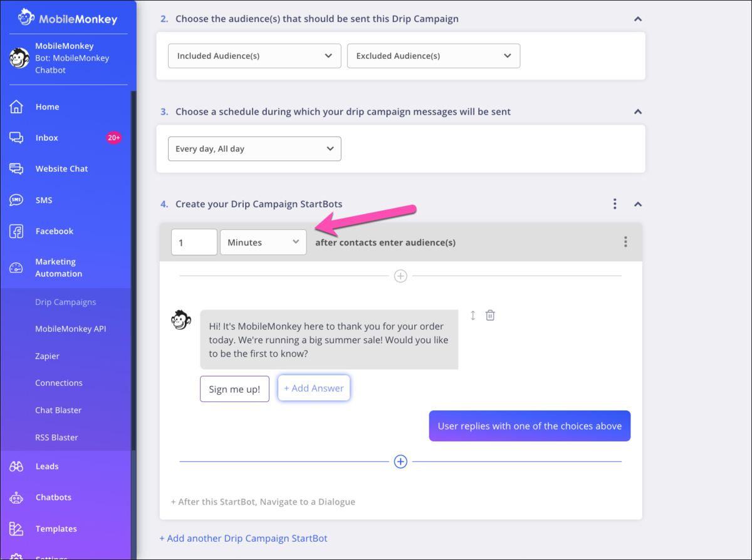Collapse section 3 schedule chevron
Viewport: 752px width, 560px height.
coord(638,111)
